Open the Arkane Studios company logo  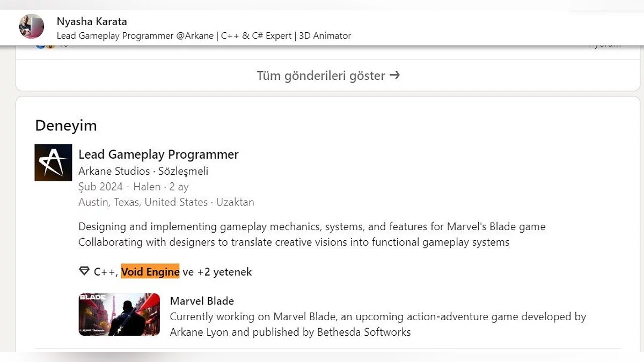click(53, 162)
